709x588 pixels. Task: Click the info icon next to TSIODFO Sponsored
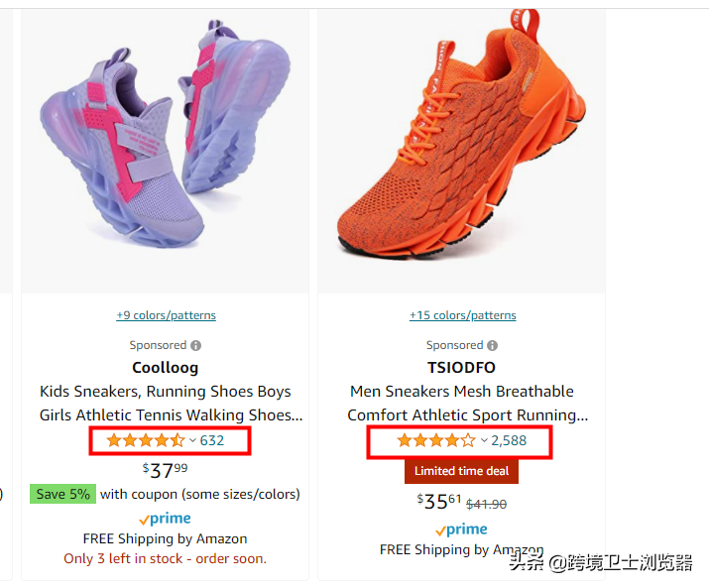coord(493,346)
